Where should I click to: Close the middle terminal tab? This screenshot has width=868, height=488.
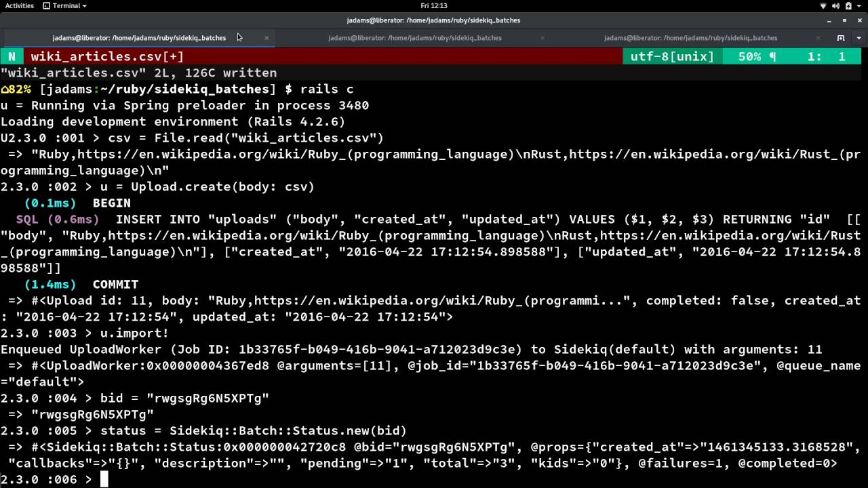pos(542,38)
